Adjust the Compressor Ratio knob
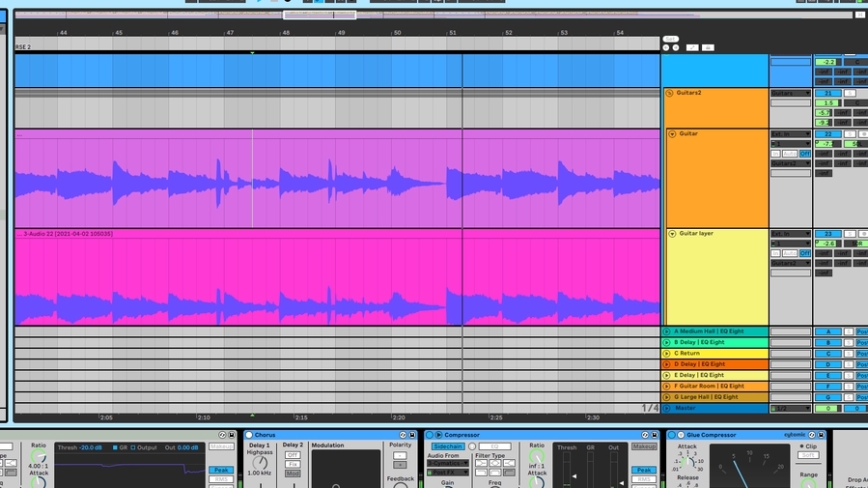This screenshot has width=868, height=488. pos(537,456)
